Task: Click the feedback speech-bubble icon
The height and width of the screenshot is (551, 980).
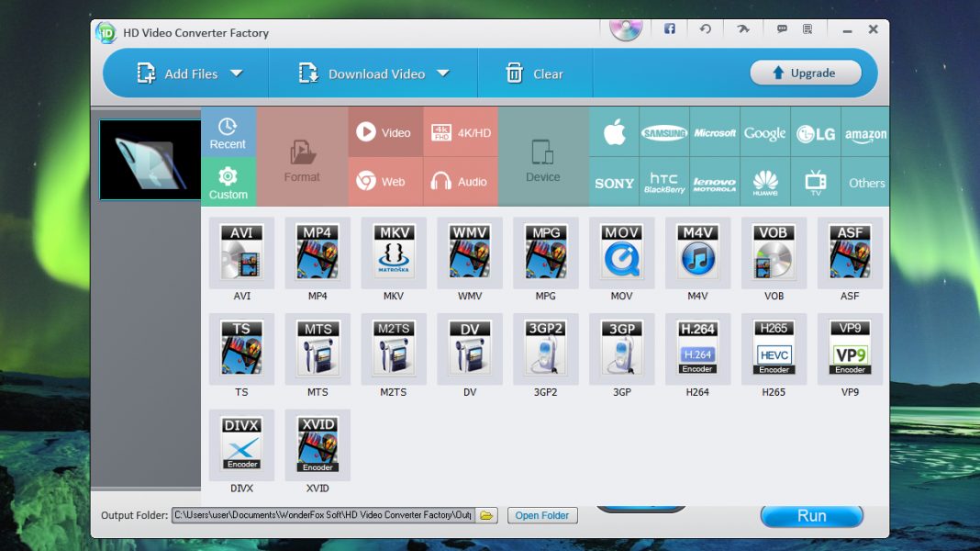Action: click(781, 28)
